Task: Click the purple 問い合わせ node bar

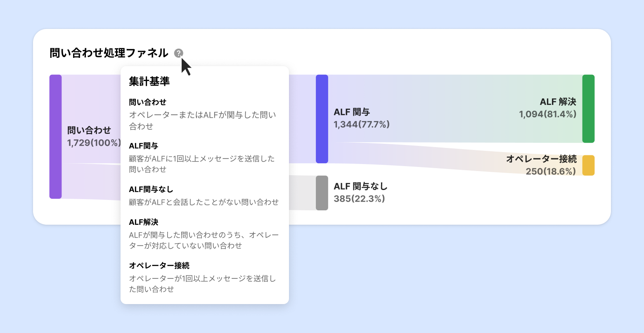Action: click(55, 136)
